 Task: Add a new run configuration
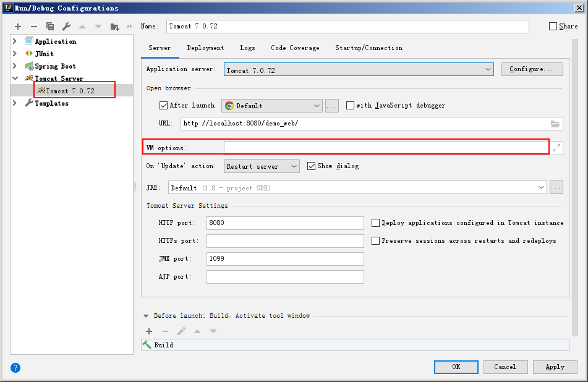[x=17, y=27]
